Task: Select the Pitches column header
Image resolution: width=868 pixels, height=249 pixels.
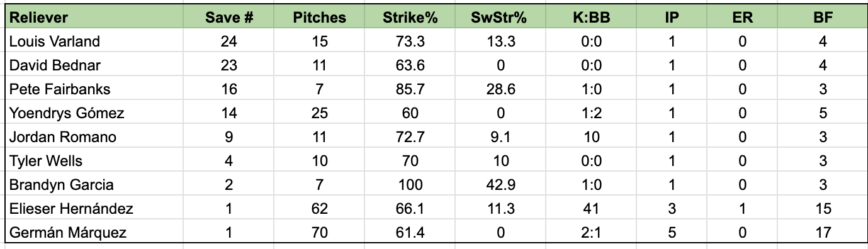Action: 320,18
